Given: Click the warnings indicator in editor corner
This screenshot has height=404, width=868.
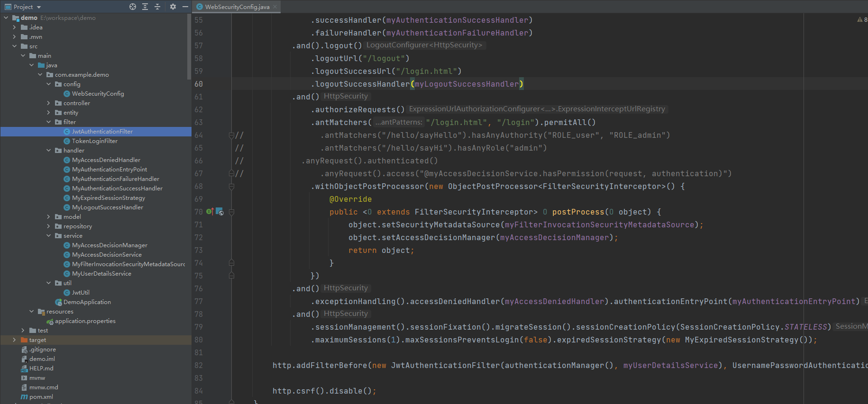Looking at the screenshot, I should pyautogui.click(x=862, y=19).
